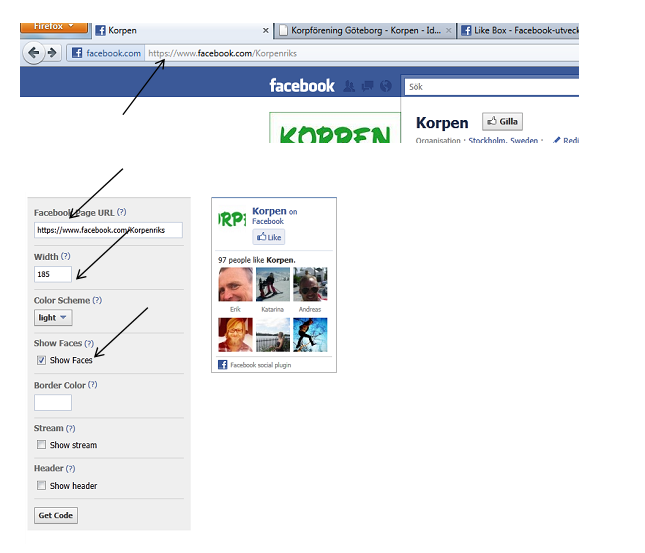Click the Gilla like button
This screenshot has width=645, height=553.
coord(502,121)
